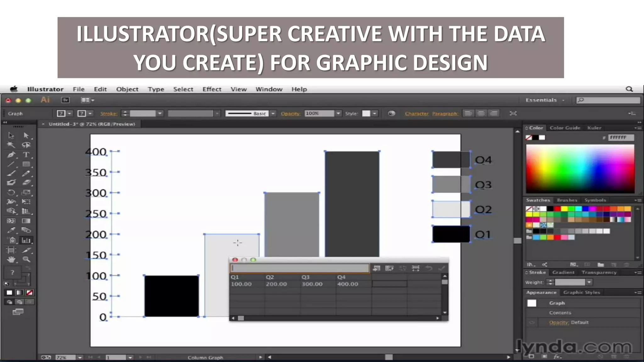The height and width of the screenshot is (362, 644).
Task: Select the Artboard tool
Action: click(x=11, y=250)
